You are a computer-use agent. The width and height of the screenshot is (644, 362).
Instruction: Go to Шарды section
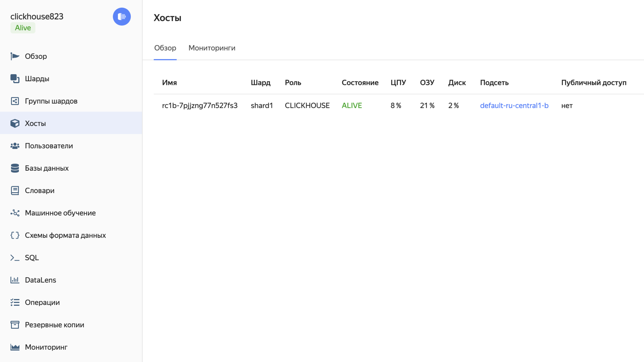[71, 79]
